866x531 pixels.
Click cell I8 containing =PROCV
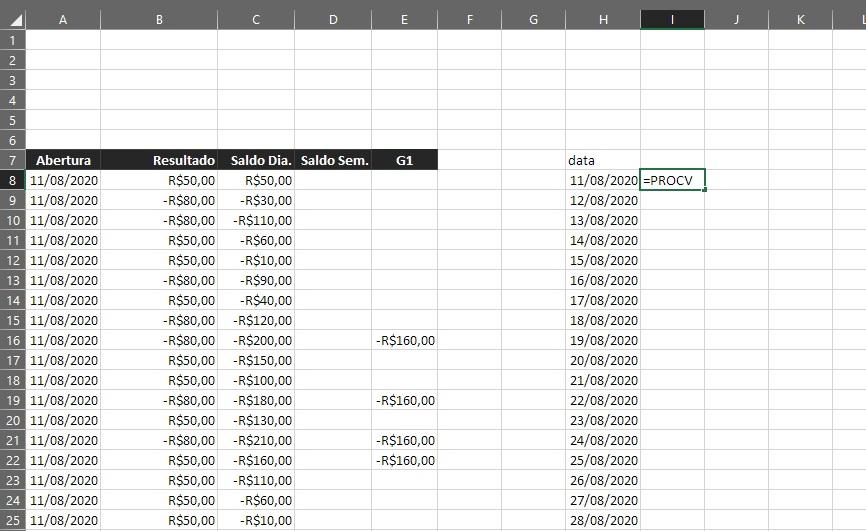click(672, 180)
